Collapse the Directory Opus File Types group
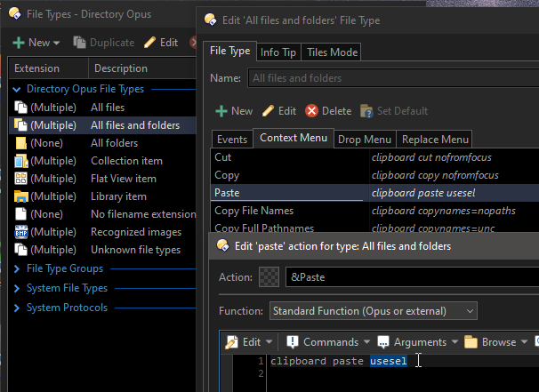This screenshot has width=539, height=392. (16, 89)
